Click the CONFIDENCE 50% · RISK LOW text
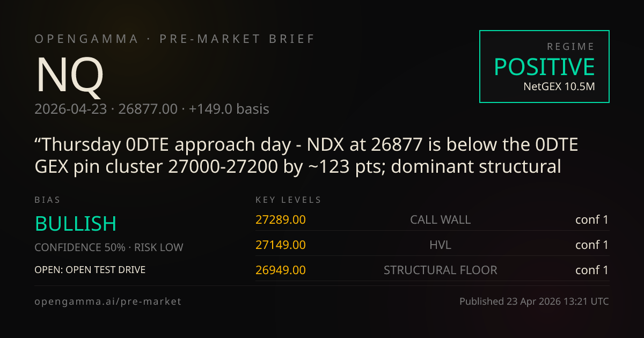Image resolution: width=644 pixels, height=338 pixels. coord(109,247)
